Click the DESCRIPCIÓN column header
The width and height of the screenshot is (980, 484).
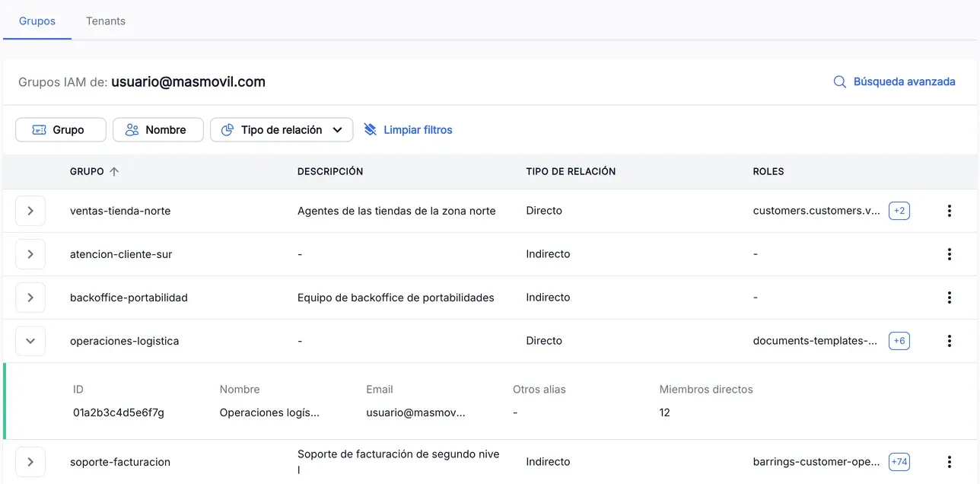(x=330, y=172)
